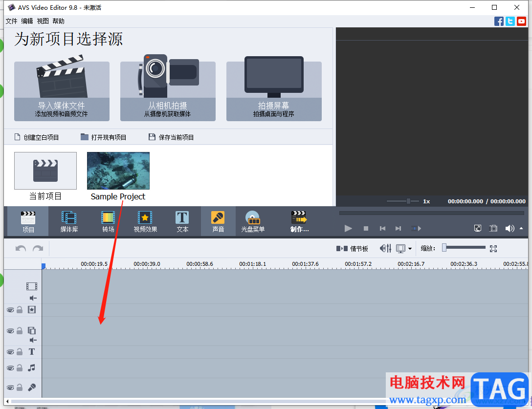Hide the voice track eye

(11, 387)
